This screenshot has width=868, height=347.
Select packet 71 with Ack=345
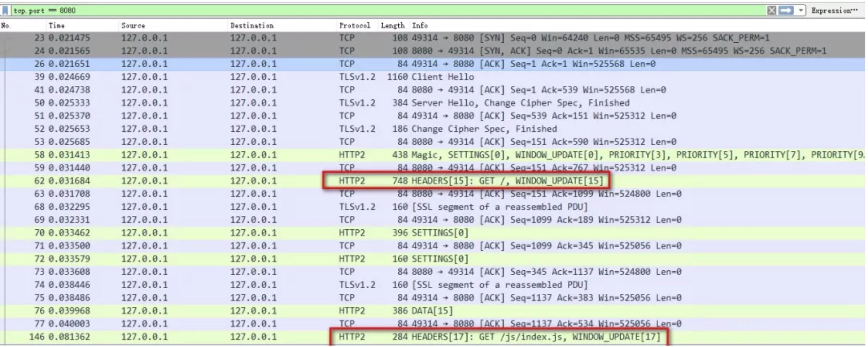(x=433, y=246)
